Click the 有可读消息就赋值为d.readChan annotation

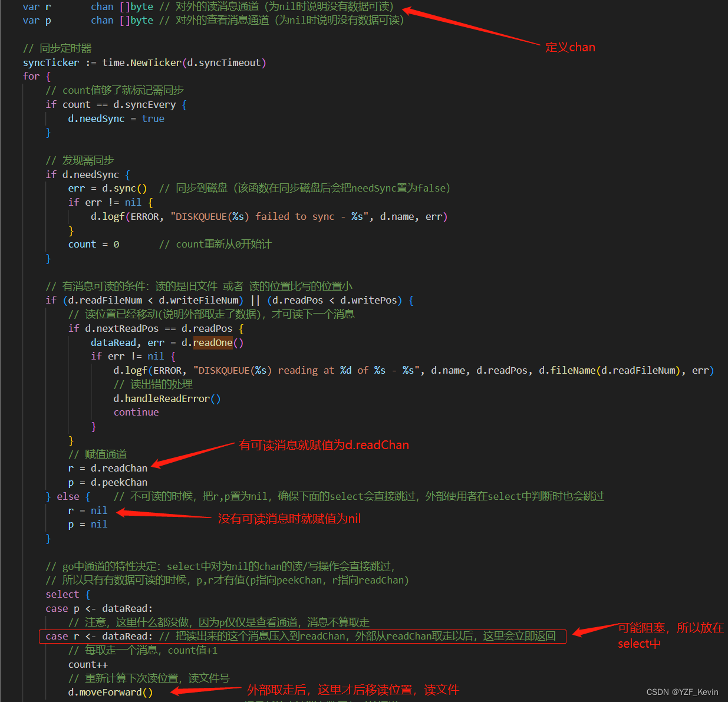click(x=324, y=444)
